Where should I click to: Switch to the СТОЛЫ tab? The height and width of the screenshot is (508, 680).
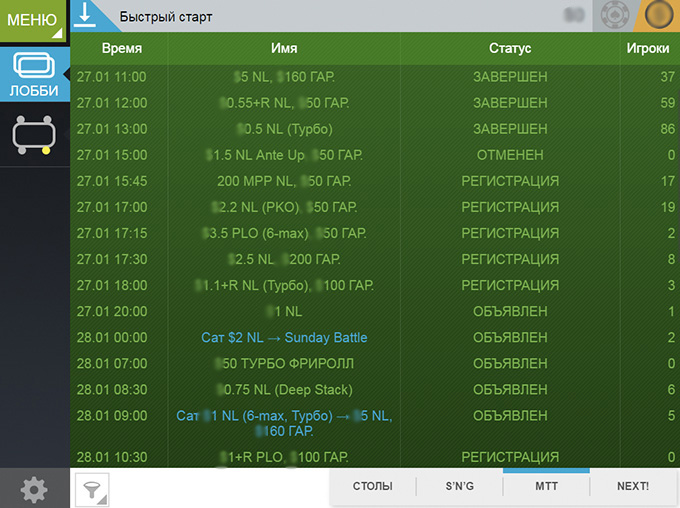373,486
